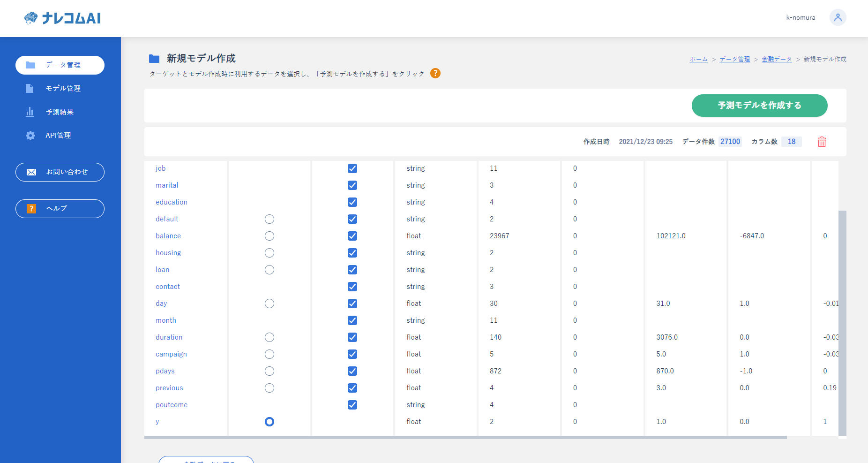
Task: Click the balance max value 102121.0
Action: coord(671,236)
